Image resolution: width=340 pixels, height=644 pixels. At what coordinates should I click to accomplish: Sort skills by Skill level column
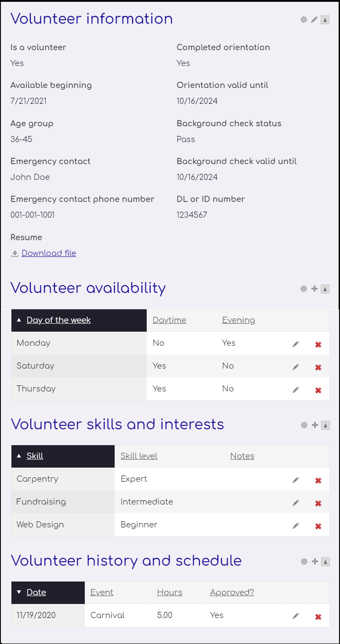point(139,456)
